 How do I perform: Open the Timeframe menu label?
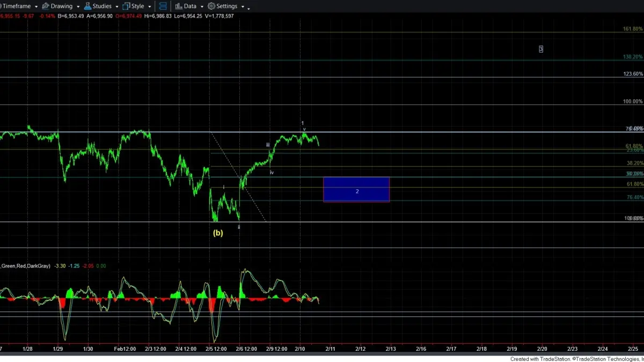[x=16, y=6]
